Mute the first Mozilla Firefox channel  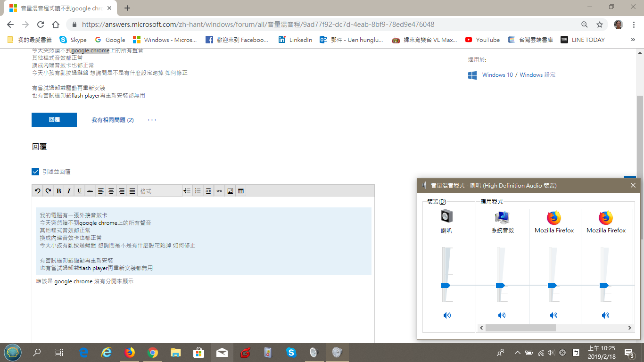pos(554,315)
